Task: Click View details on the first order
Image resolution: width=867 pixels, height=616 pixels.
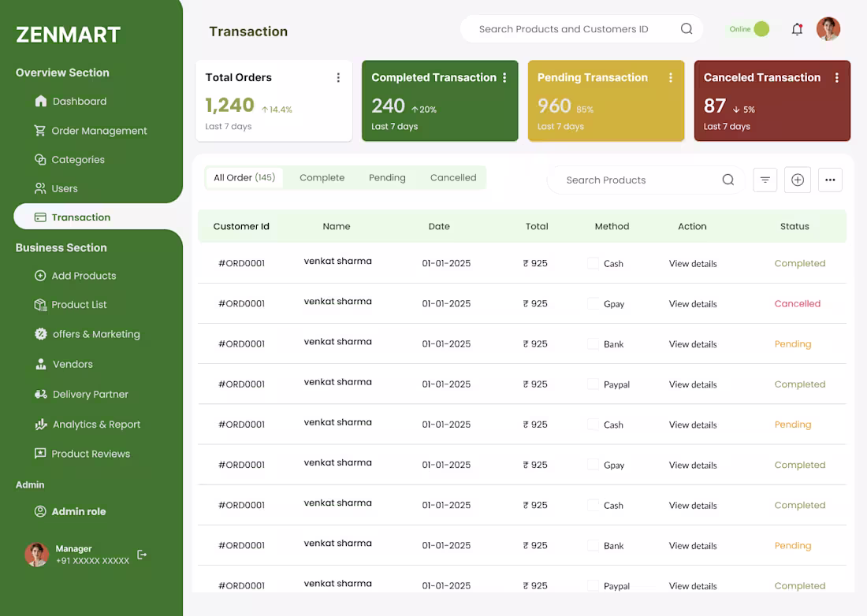Action: [x=692, y=263]
